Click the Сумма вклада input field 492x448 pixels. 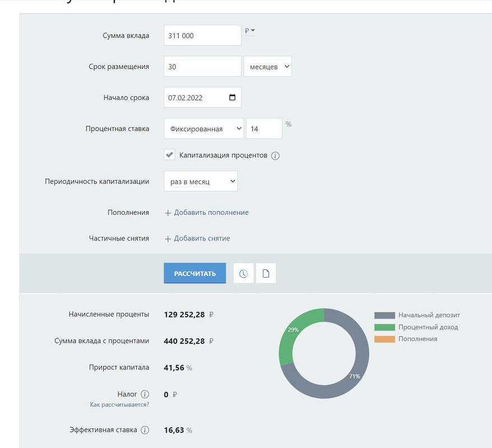[202, 35]
